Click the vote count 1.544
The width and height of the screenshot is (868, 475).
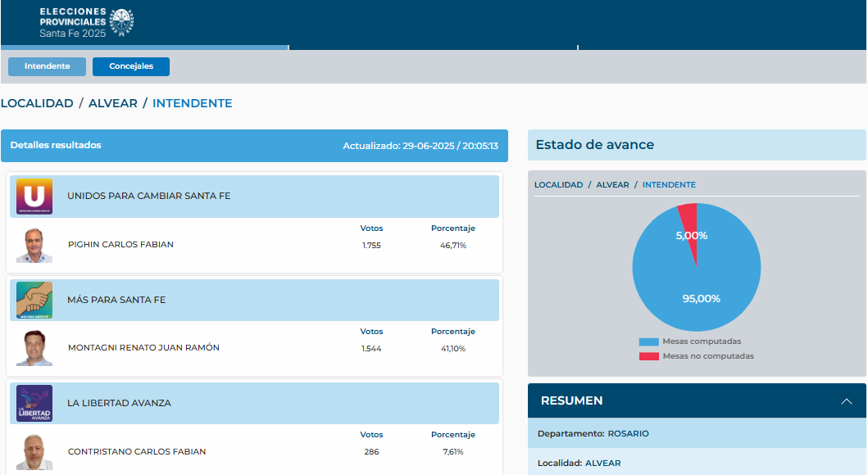371,349
